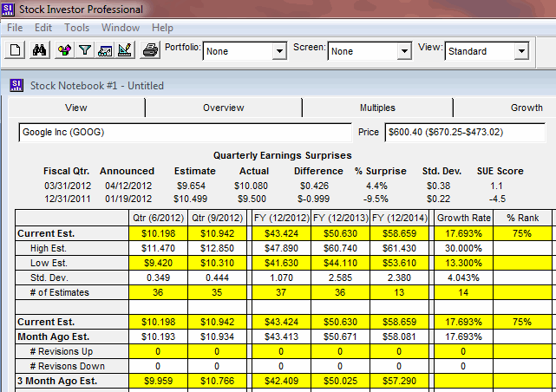Image resolution: width=556 pixels, height=392 pixels.
Task: Select the Growth tab
Action: coord(526,108)
